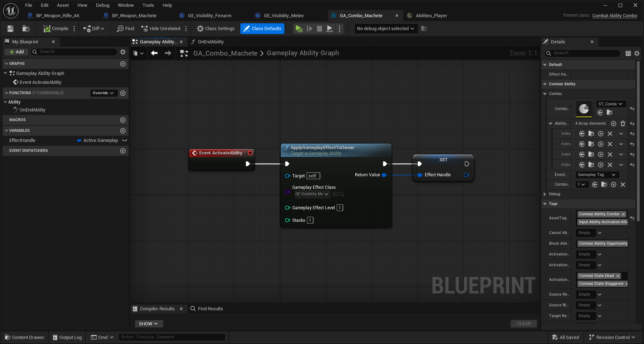Open Class Settings panel
Viewport: 644px width, 344px height.
click(216, 29)
